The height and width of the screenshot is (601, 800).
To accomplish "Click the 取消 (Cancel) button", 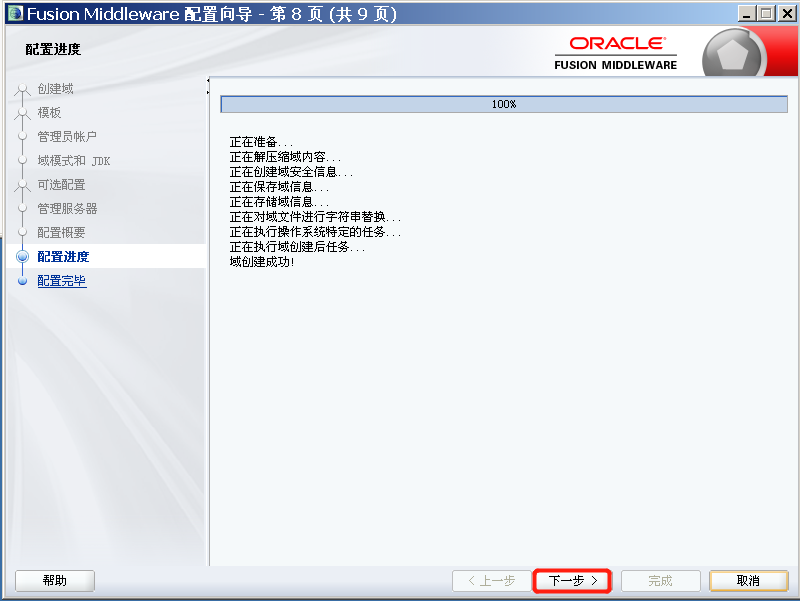I will pos(748,581).
